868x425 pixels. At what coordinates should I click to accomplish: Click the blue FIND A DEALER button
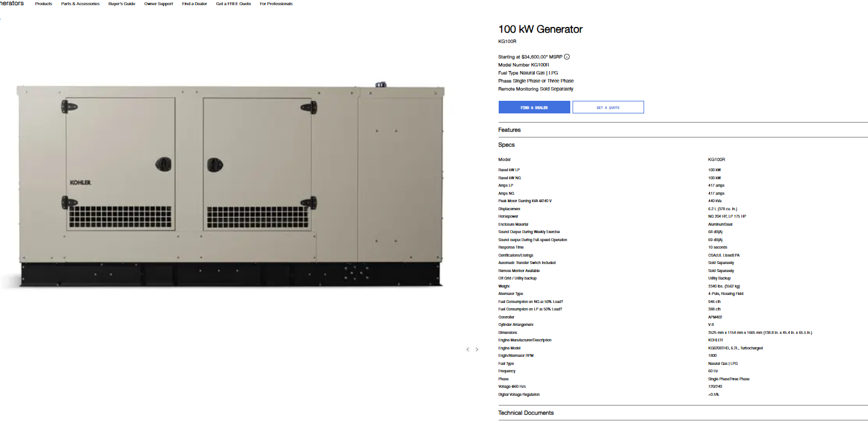pyautogui.click(x=534, y=107)
